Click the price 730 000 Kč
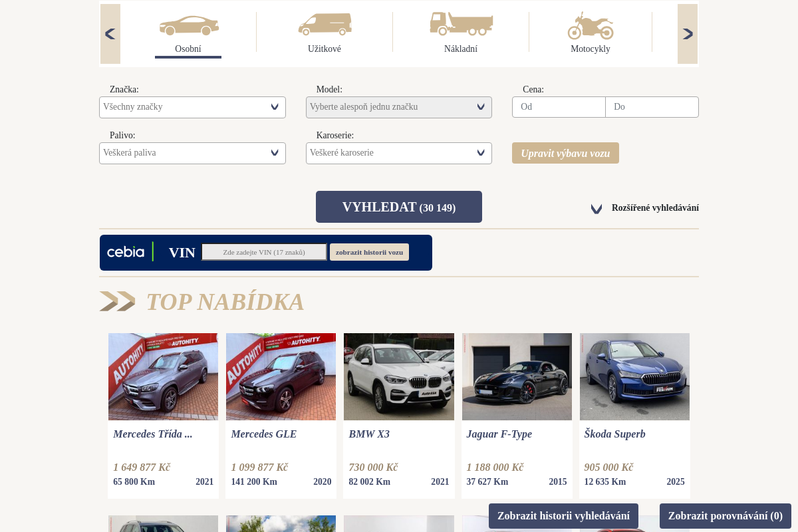The height and width of the screenshot is (532, 798). tap(373, 467)
